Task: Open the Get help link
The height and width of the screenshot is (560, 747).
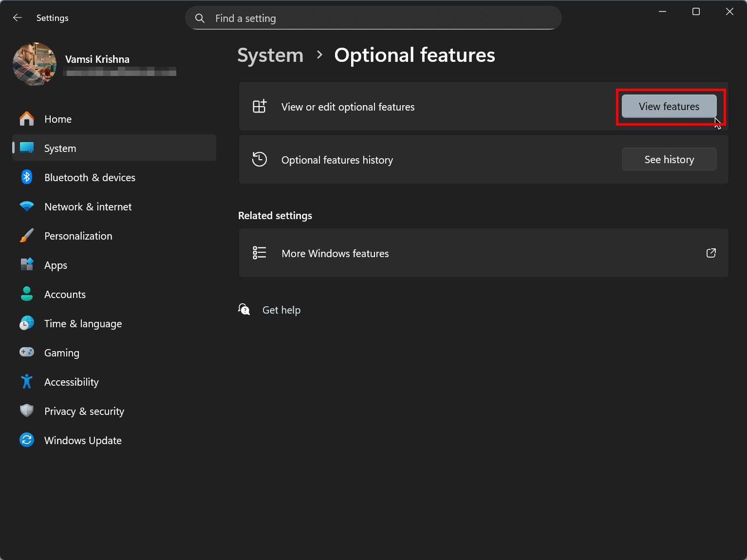Action: [281, 310]
